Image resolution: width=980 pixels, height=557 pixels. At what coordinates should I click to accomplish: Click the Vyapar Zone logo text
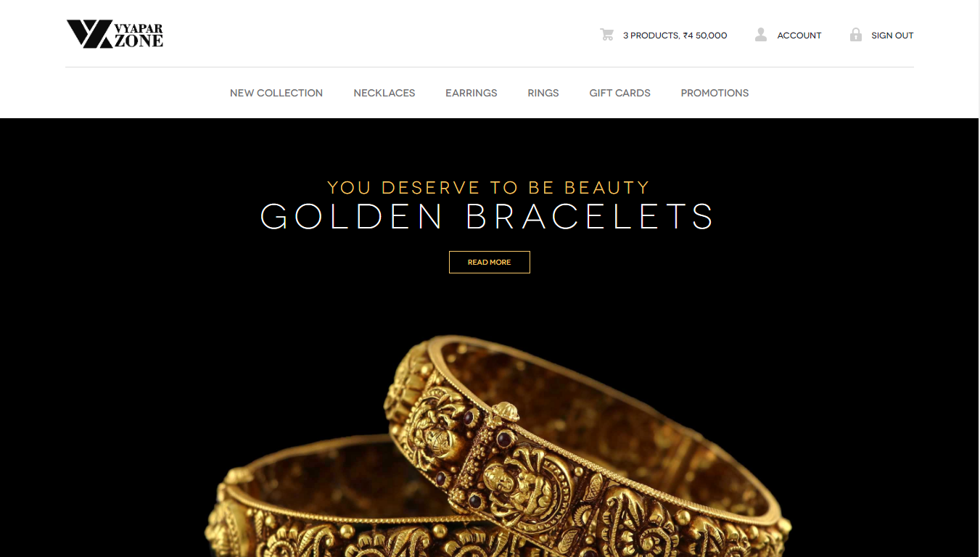[x=139, y=35]
